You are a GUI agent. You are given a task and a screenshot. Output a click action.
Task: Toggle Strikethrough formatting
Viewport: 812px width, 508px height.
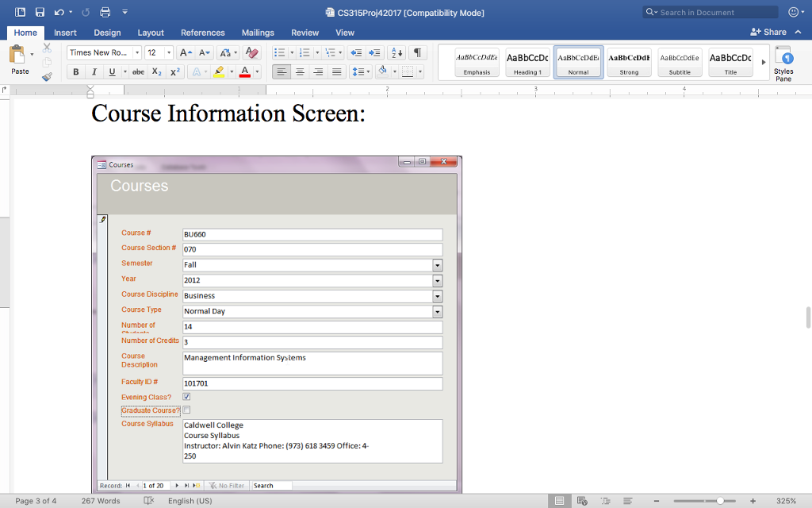coord(139,71)
